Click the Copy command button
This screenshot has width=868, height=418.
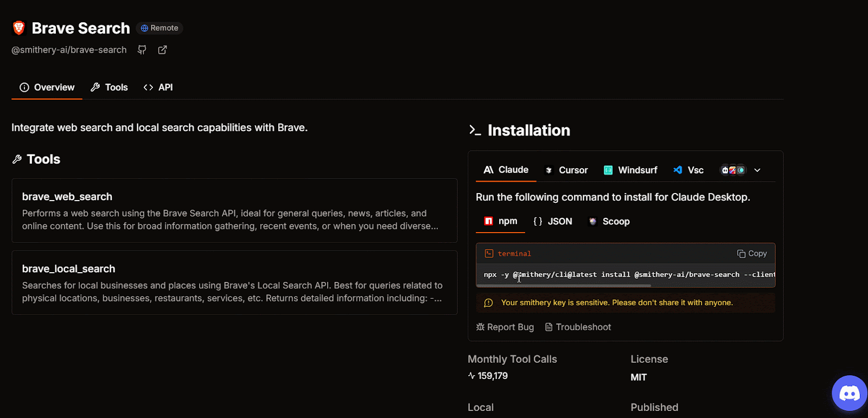click(752, 253)
